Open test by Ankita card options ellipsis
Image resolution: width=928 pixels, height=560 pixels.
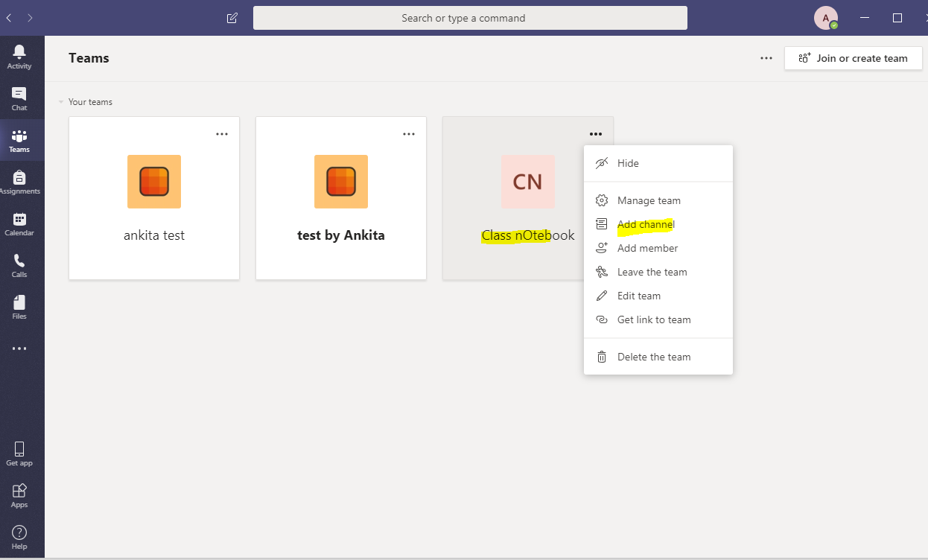coord(409,134)
